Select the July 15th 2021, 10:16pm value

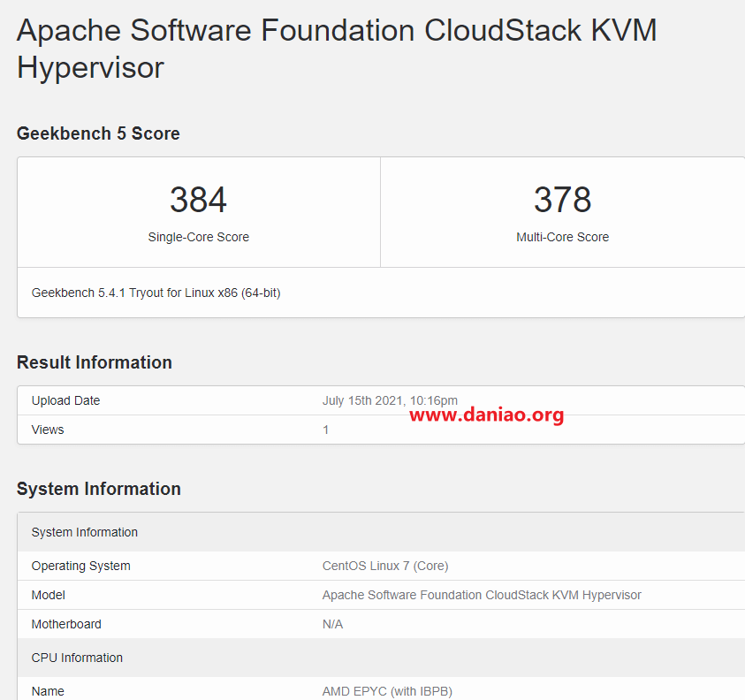390,400
